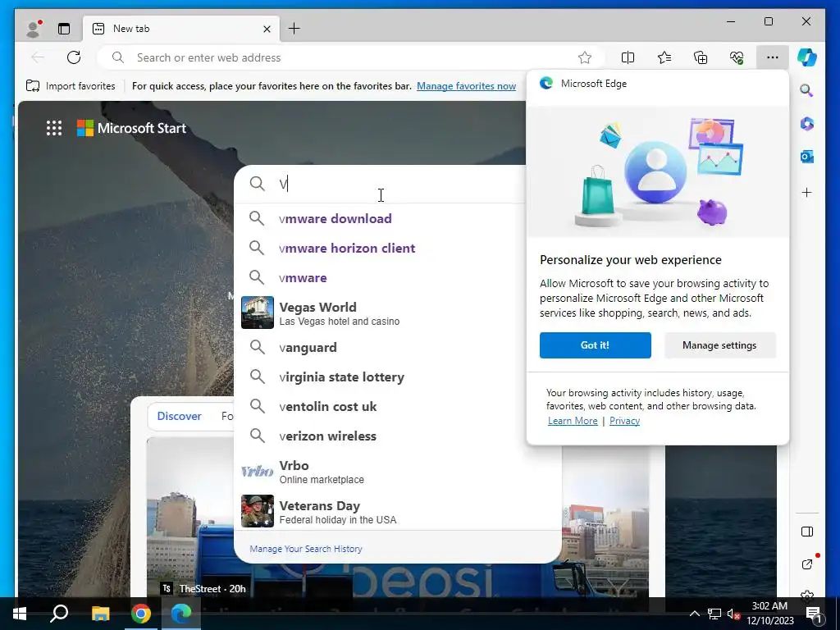Click Manage favorites now link
This screenshot has height=630, width=840.
[466, 85]
